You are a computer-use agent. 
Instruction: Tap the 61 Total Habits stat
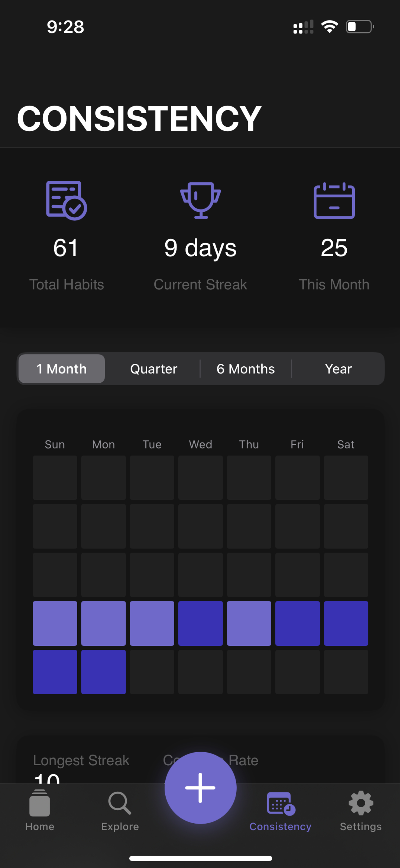[x=66, y=248]
